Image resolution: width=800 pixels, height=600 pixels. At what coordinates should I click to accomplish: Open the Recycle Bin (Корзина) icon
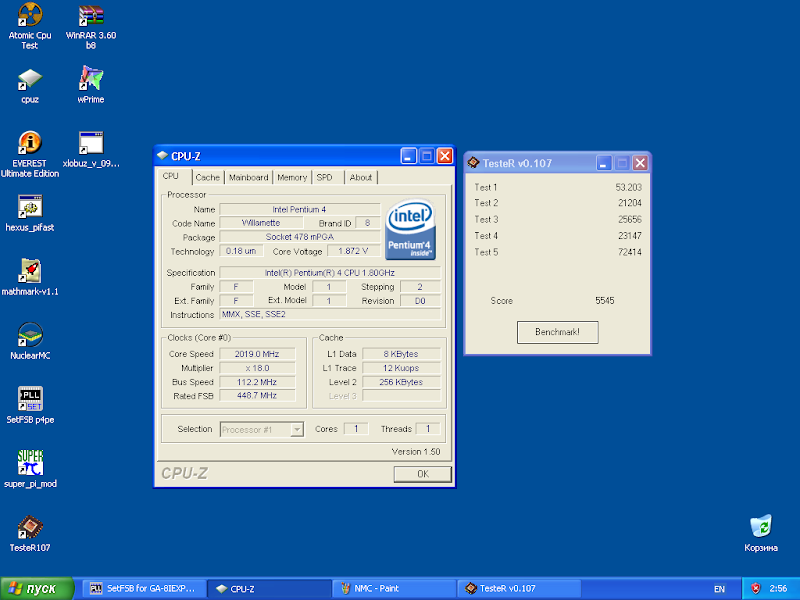760,526
